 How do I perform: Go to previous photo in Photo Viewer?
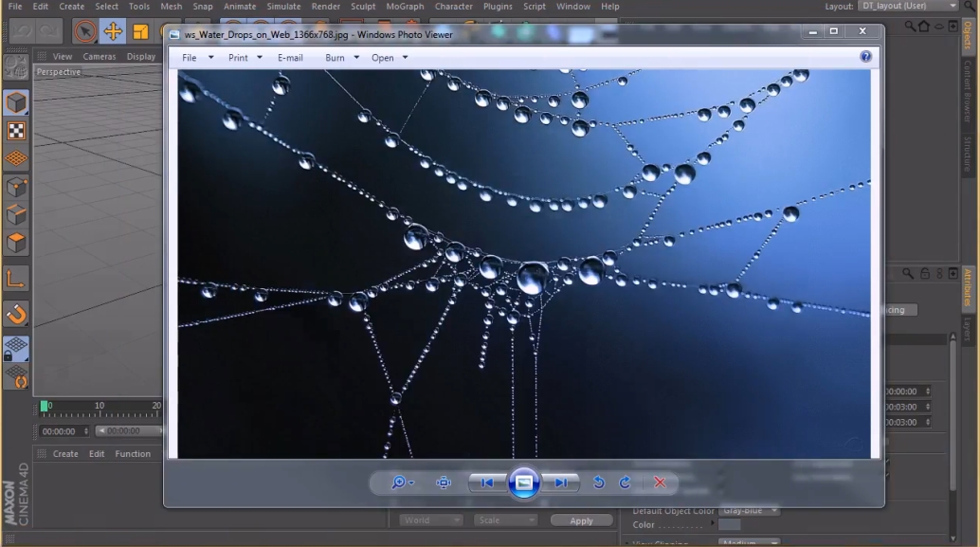[487, 483]
